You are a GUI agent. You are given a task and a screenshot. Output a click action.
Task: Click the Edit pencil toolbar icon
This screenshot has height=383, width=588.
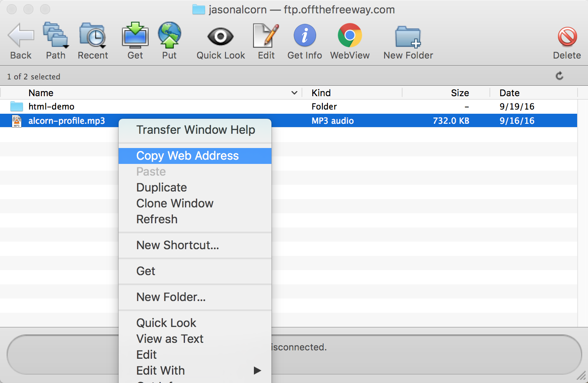click(x=266, y=36)
